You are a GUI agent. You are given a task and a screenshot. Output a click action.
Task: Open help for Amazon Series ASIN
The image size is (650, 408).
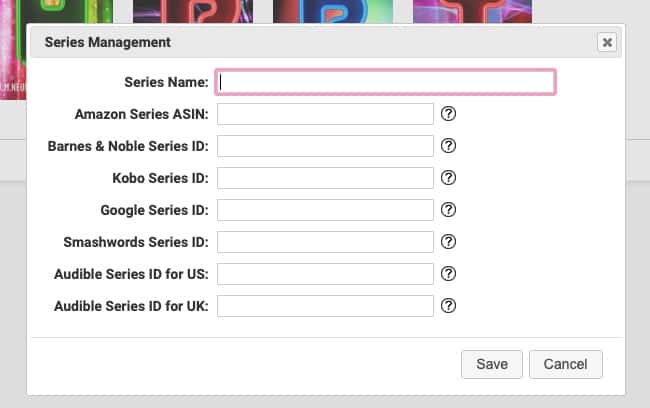pyautogui.click(x=448, y=114)
